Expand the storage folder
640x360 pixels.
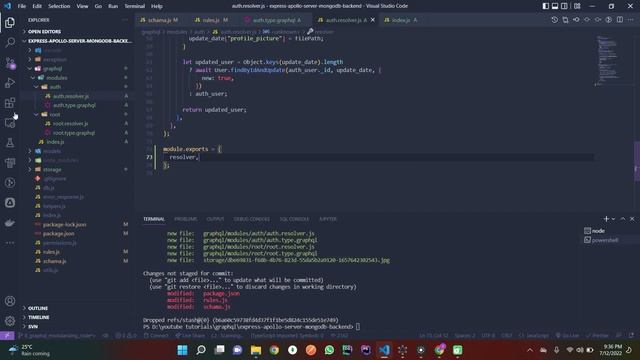(76, 169)
